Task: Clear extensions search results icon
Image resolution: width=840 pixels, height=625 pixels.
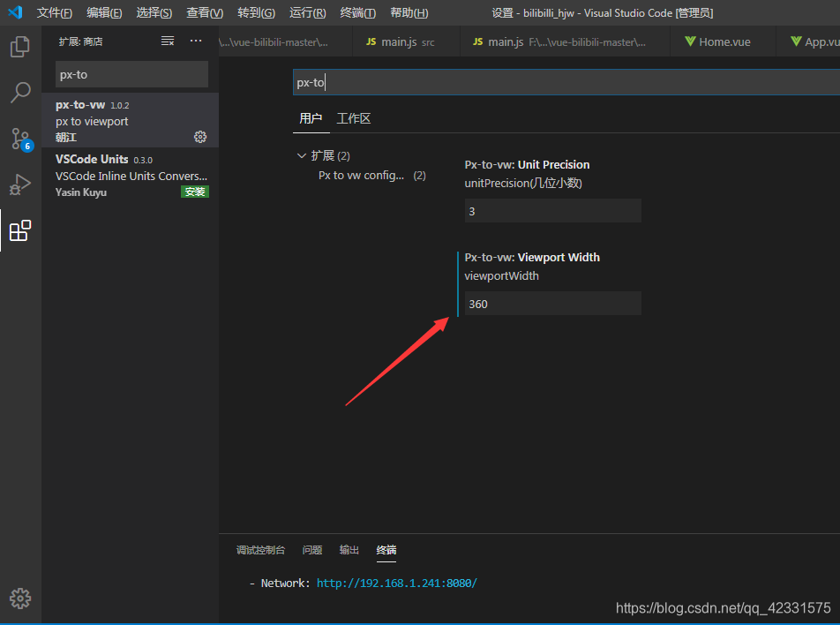Action: coord(168,41)
